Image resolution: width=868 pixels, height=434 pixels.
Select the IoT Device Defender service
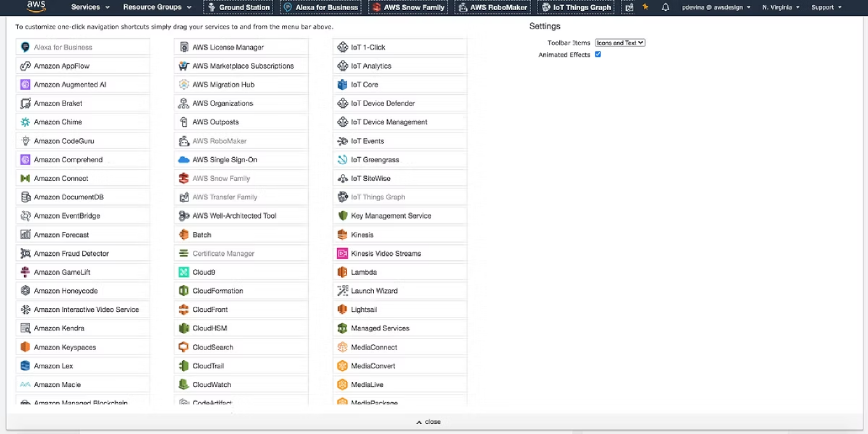coord(400,103)
